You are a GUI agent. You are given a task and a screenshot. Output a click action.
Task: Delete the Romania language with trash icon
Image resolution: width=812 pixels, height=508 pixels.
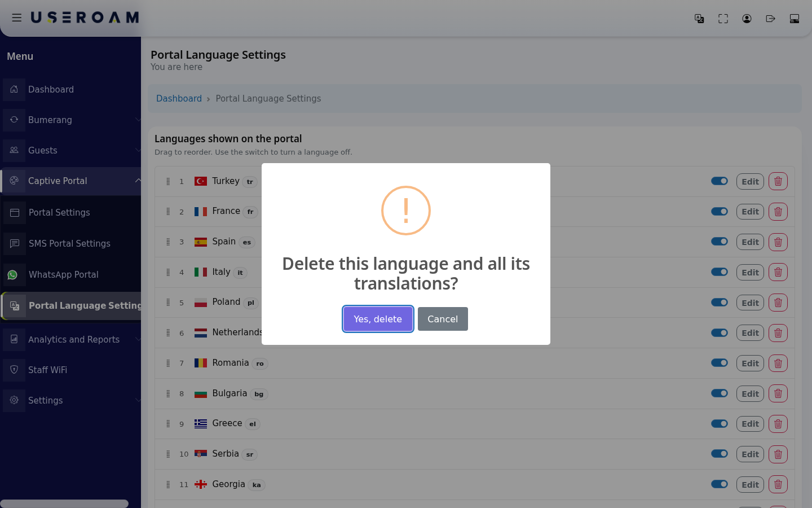[x=778, y=364]
